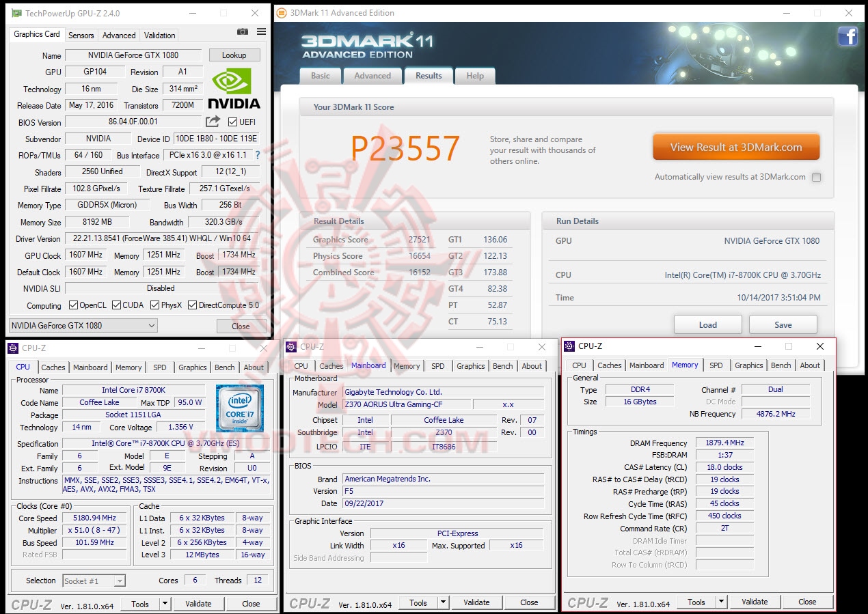868x614 pixels.
Task: Click the Graphics Score value 27521
Action: point(420,240)
